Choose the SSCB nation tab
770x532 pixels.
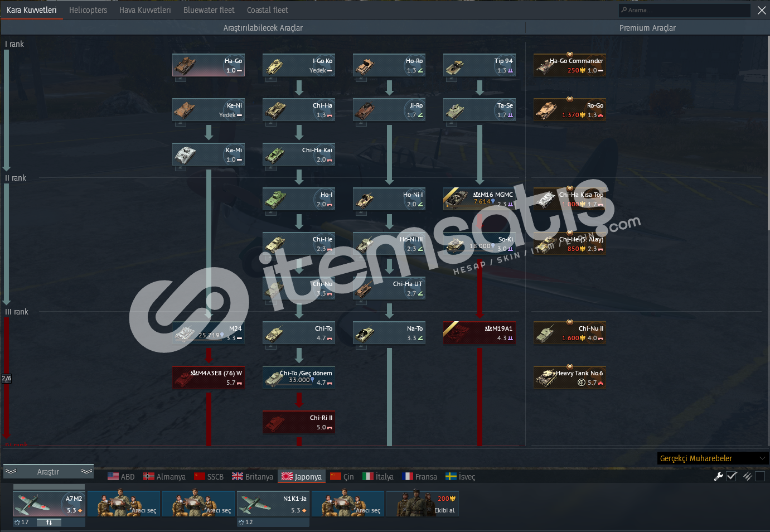click(209, 477)
